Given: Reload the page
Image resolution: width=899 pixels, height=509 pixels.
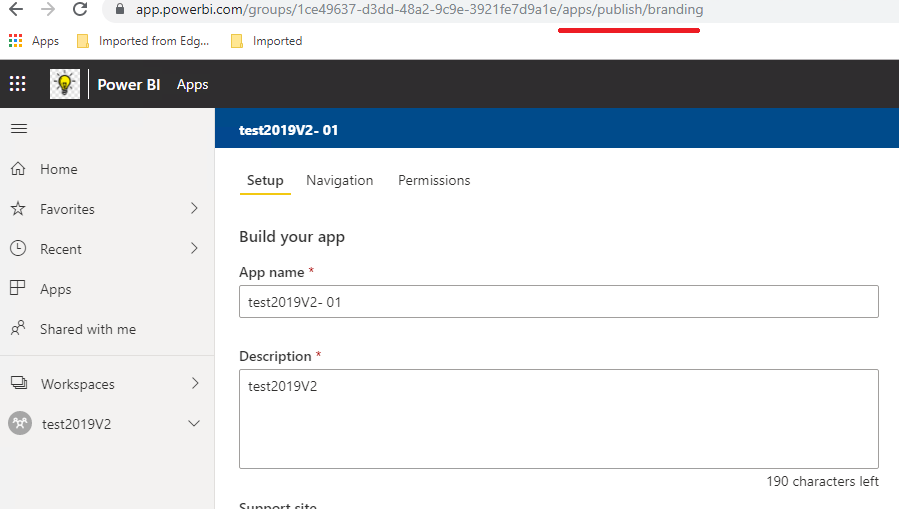Looking at the screenshot, I should (x=80, y=9).
